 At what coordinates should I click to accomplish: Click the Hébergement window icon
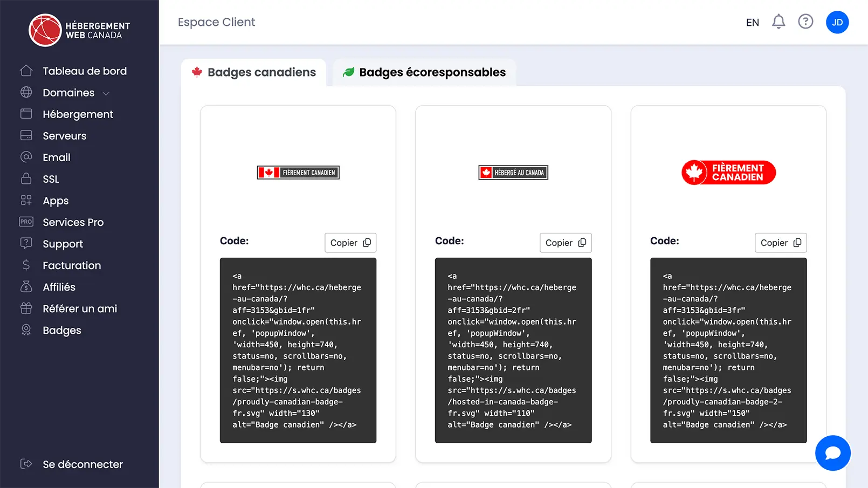pyautogui.click(x=26, y=114)
